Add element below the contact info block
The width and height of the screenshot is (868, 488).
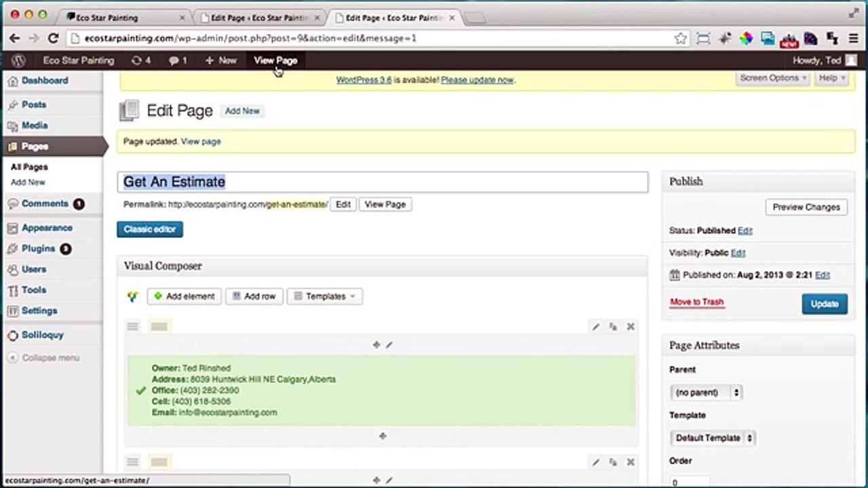382,436
